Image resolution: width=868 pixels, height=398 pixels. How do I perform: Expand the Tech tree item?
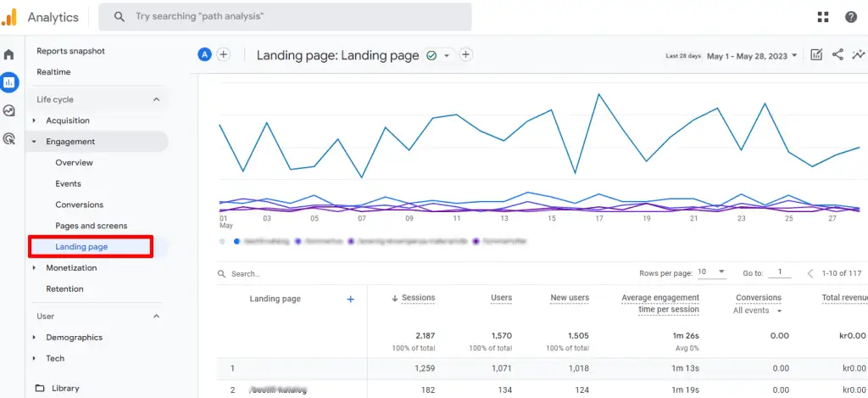pyautogui.click(x=34, y=359)
